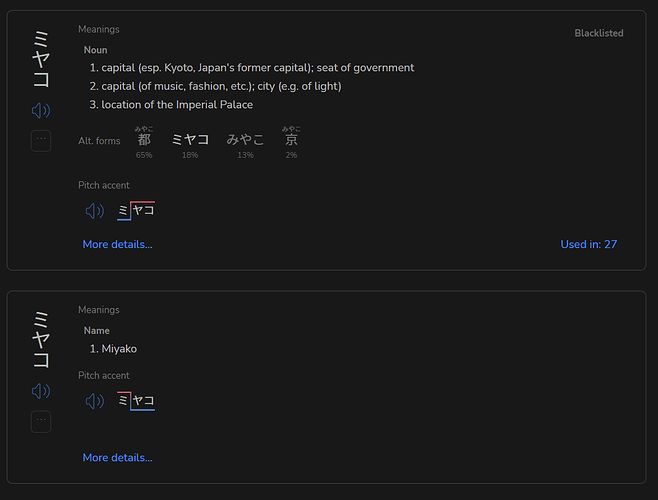
Task: Click the Miyako name meaning
Action: click(113, 349)
